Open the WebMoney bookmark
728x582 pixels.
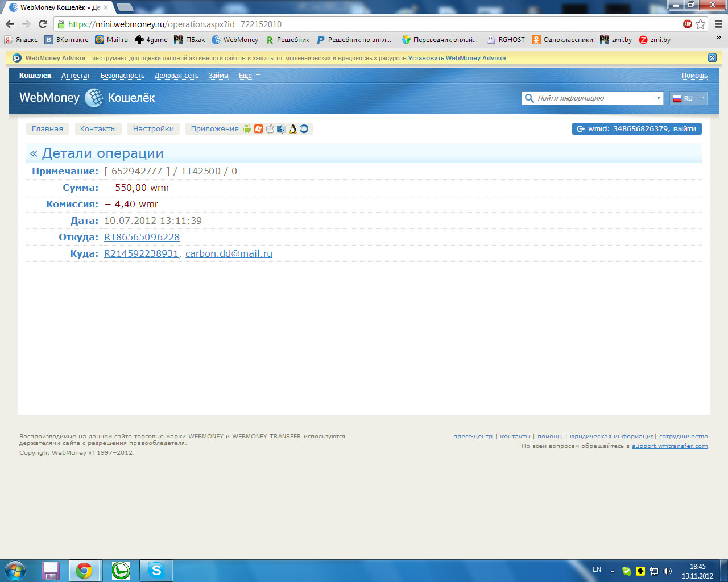pyautogui.click(x=235, y=40)
